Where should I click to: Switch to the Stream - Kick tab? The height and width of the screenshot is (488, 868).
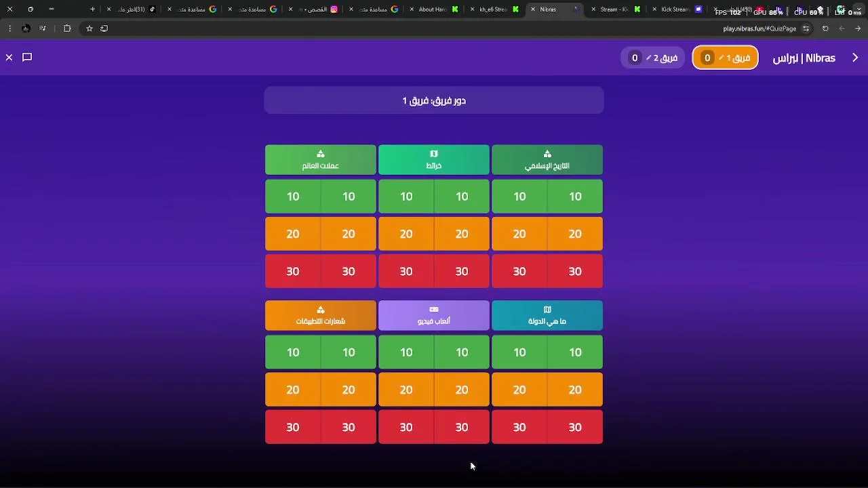pyautogui.click(x=616, y=9)
